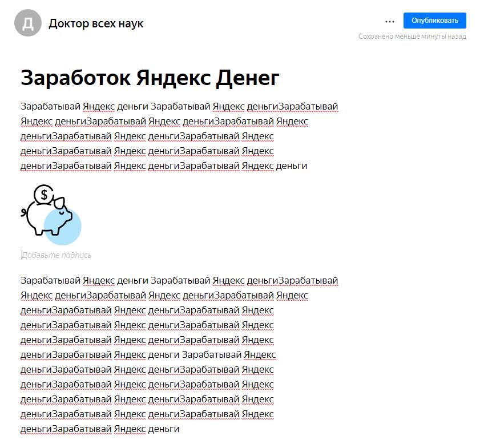Click inside the second paragraph below image
The height and width of the screenshot is (448, 488).
click(x=179, y=354)
